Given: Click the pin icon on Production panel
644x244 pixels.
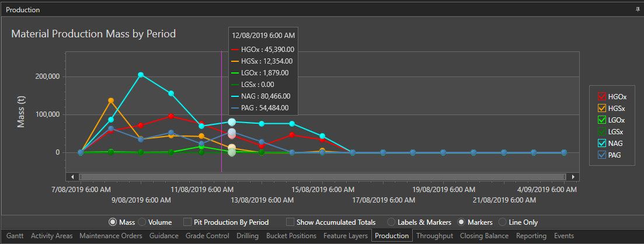Looking at the screenshot, I should [x=637, y=11].
